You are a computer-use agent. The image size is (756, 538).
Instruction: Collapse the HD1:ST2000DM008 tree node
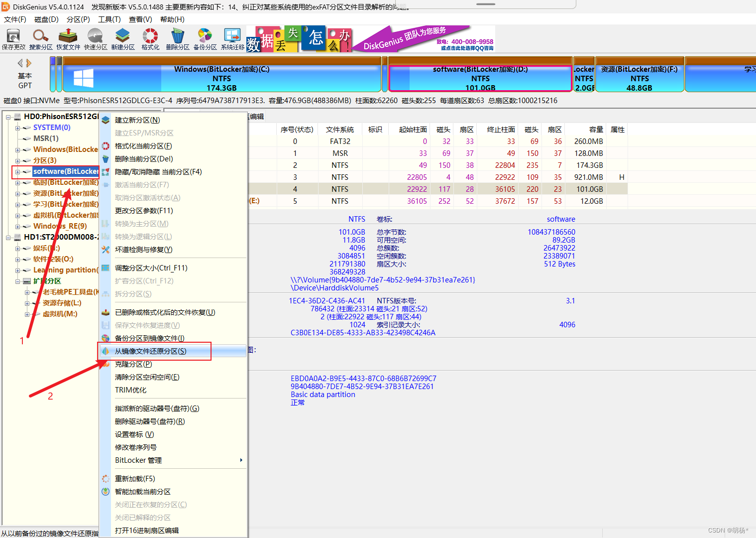pyautogui.click(x=8, y=238)
